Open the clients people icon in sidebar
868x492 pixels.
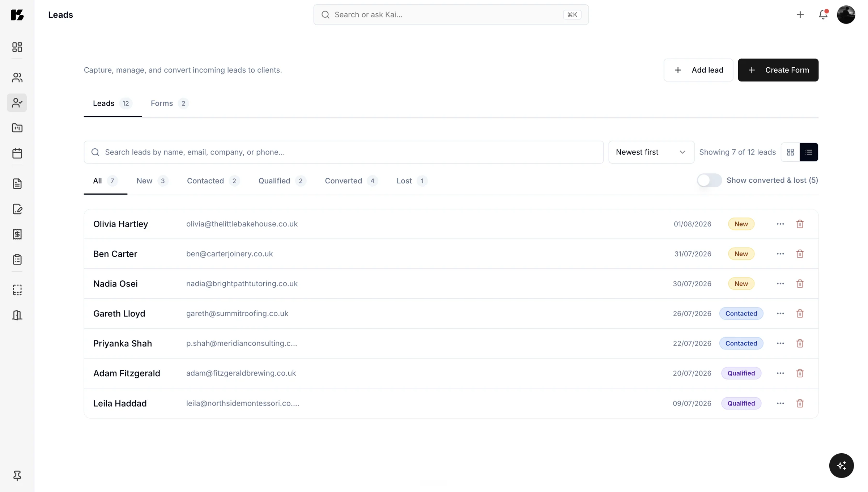coord(17,77)
